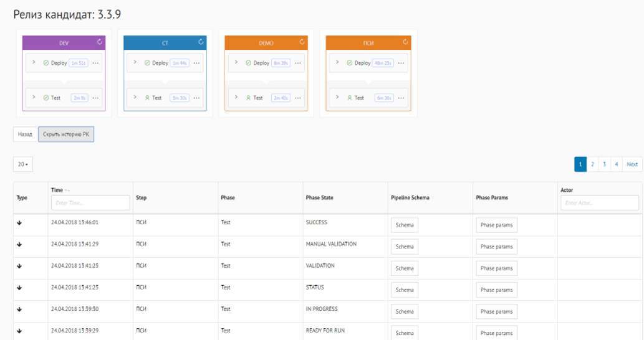This screenshot has width=644, height=340.
Task: Click the Назад button
Action: coord(25,134)
